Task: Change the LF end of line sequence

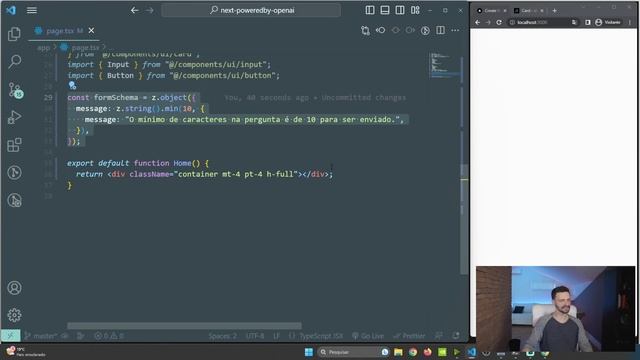Action: click(x=276, y=336)
